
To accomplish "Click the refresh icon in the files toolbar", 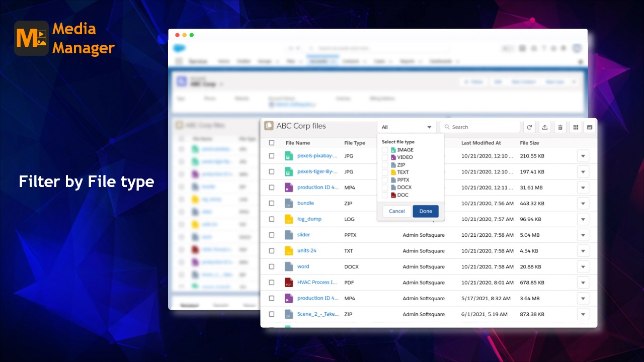I will [x=529, y=127].
